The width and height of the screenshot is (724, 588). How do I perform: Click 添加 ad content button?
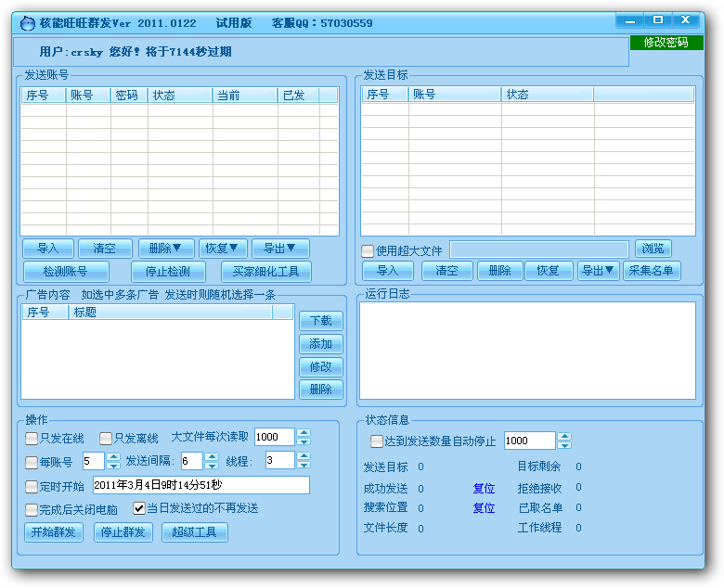tap(321, 344)
